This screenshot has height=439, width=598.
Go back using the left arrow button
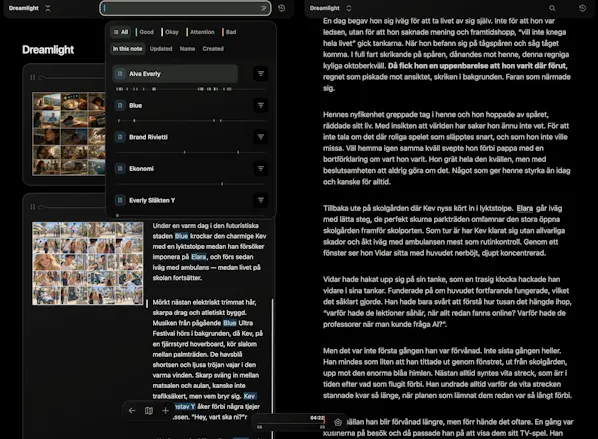click(x=132, y=411)
